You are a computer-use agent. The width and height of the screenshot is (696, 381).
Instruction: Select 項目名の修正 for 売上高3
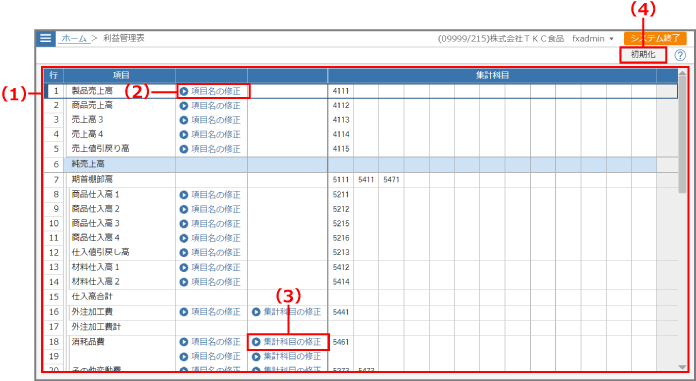[x=210, y=120]
